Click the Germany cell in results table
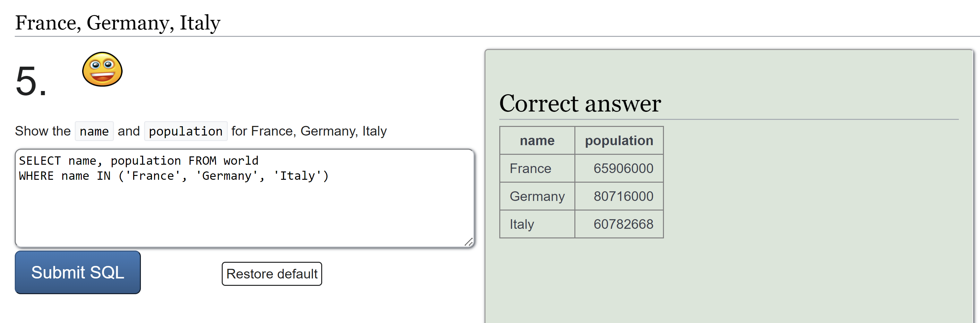This screenshot has height=323, width=980. 537,196
